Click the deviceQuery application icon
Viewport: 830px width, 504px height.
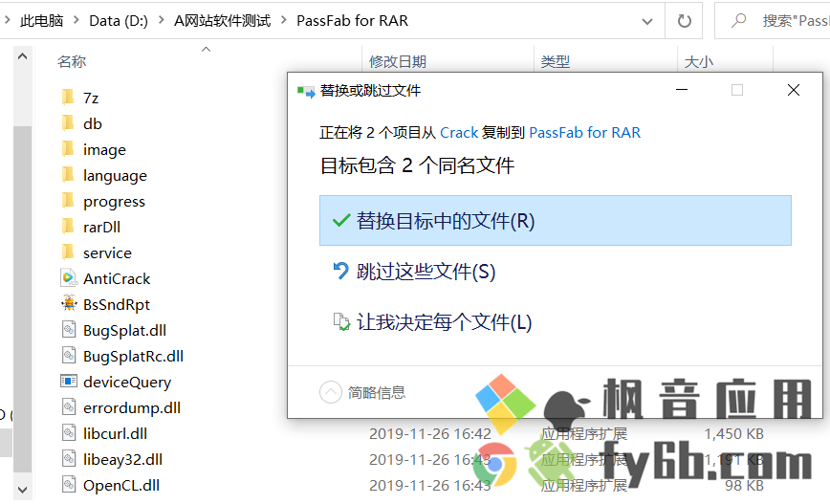click(69, 382)
